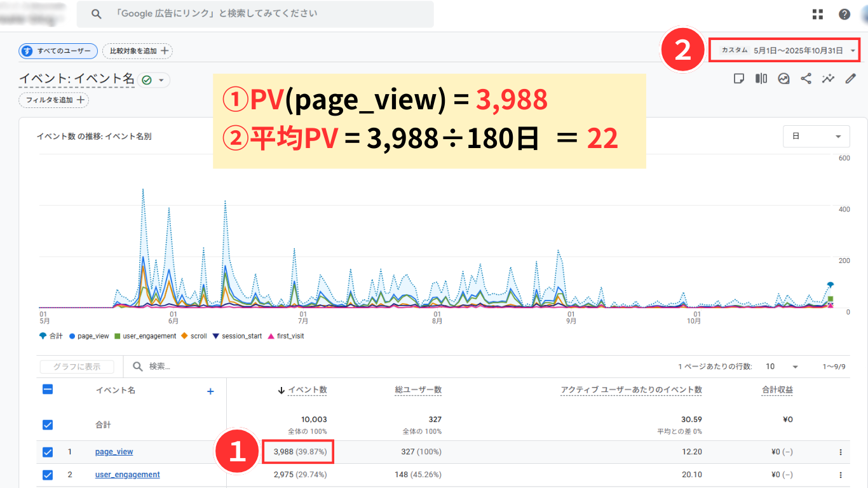
Task: Click the help question mark icon
Action: (844, 15)
